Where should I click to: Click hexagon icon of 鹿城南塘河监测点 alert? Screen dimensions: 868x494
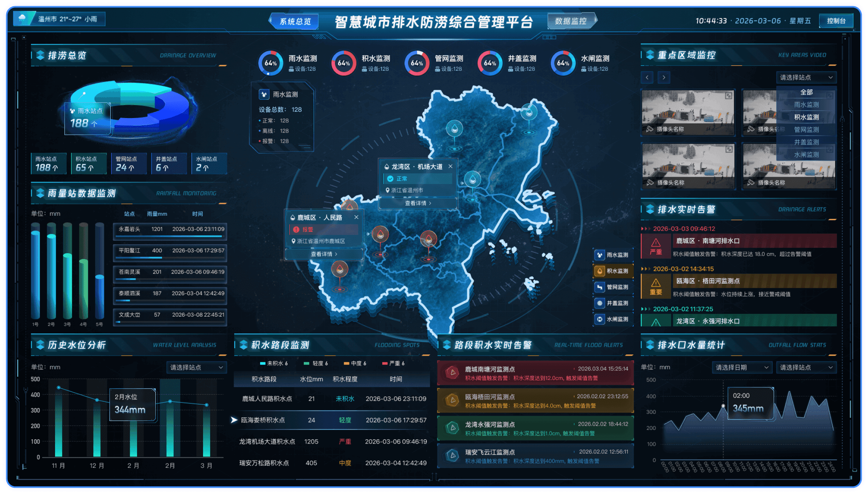coord(453,372)
